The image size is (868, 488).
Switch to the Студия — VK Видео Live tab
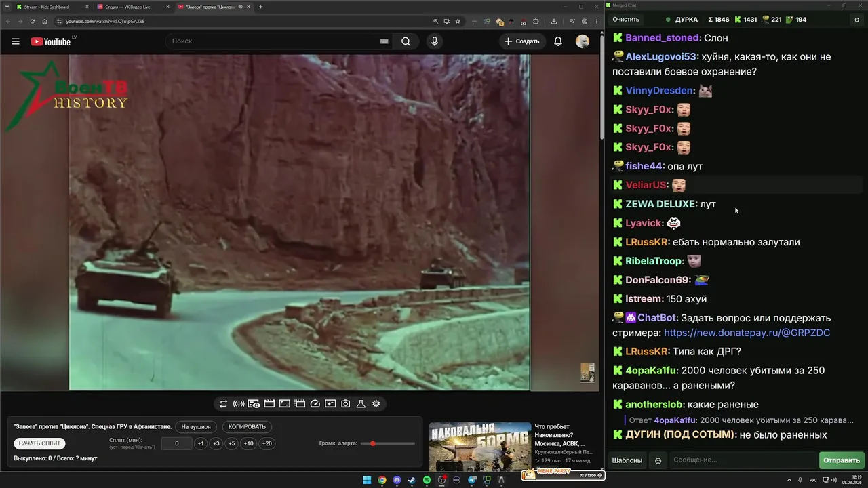(132, 7)
